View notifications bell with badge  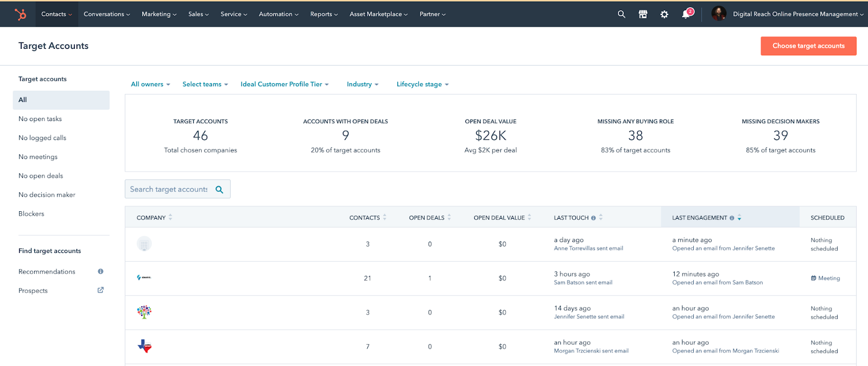click(x=686, y=14)
